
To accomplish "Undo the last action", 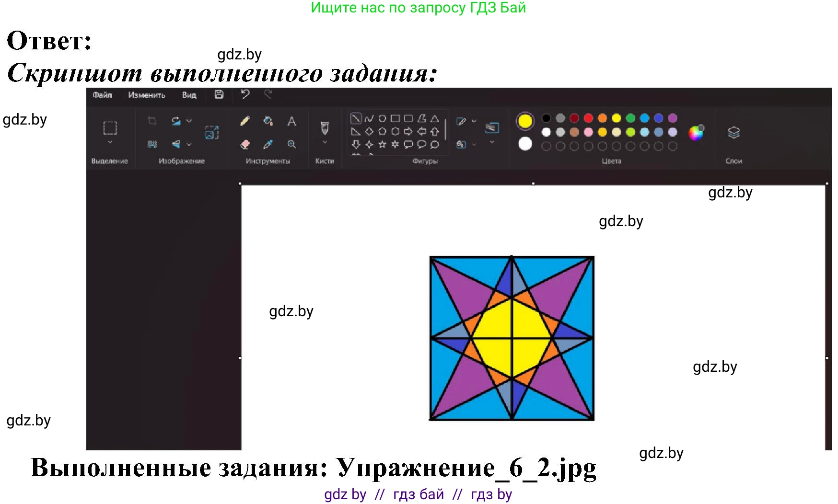I will [245, 94].
